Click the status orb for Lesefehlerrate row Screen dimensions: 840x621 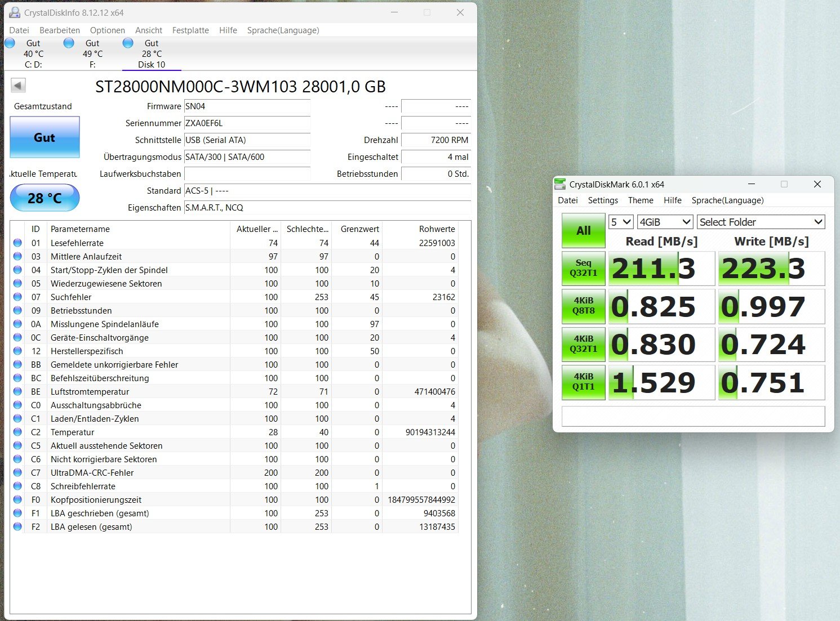point(17,243)
